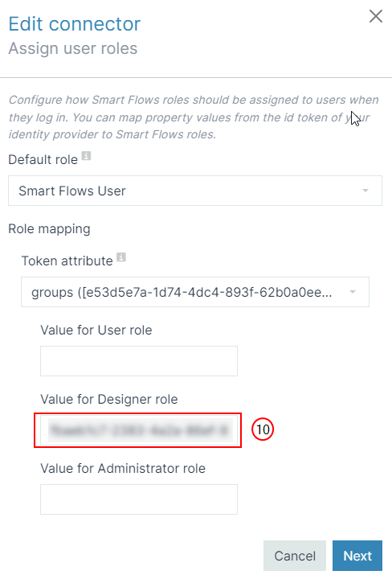This screenshot has width=392, height=579.
Task: Click the info icon beside Default role
Action: coord(86,156)
